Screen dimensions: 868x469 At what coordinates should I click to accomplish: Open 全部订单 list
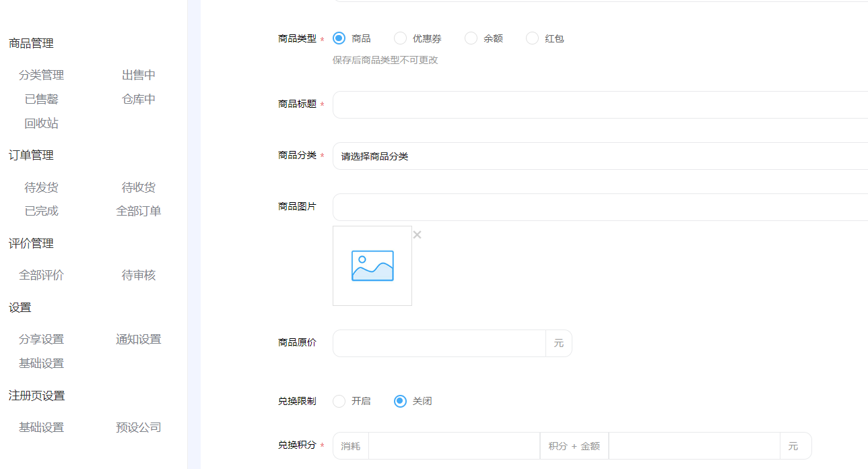139,211
